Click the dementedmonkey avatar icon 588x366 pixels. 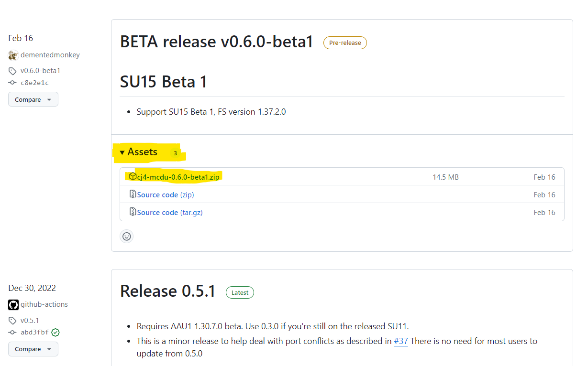[x=13, y=55]
